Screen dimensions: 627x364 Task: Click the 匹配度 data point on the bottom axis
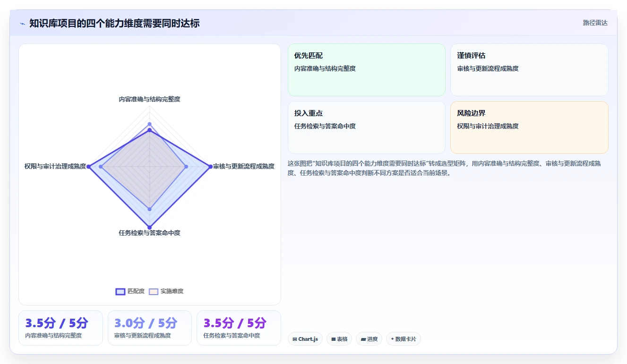(x=149, y=227)
